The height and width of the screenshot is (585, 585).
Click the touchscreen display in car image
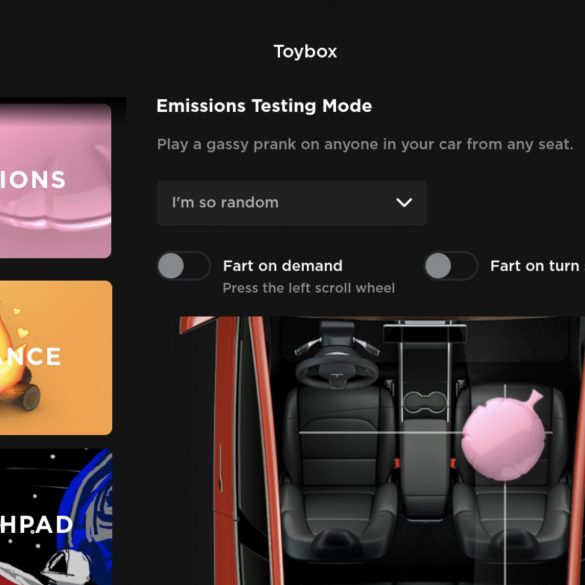pos(425,333)
